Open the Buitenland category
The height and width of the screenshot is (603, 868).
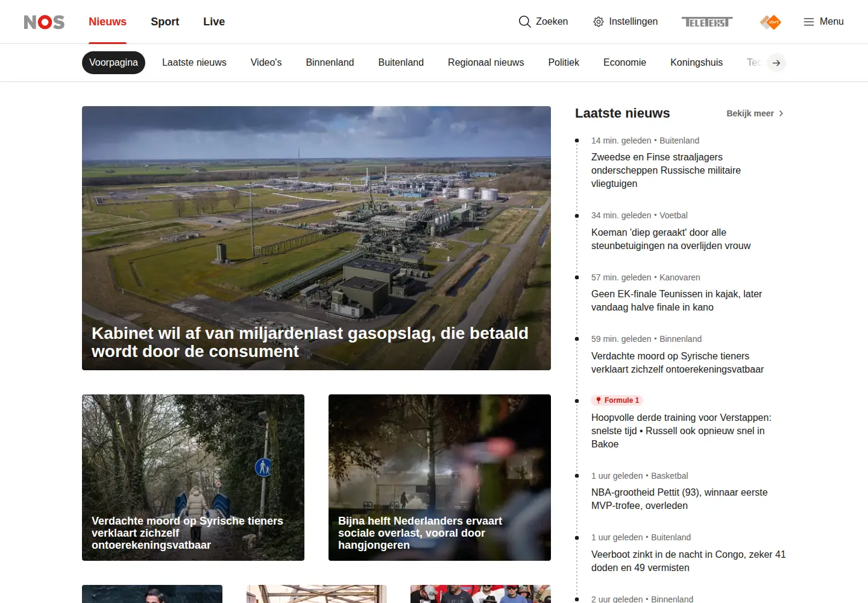pos(401,63)
